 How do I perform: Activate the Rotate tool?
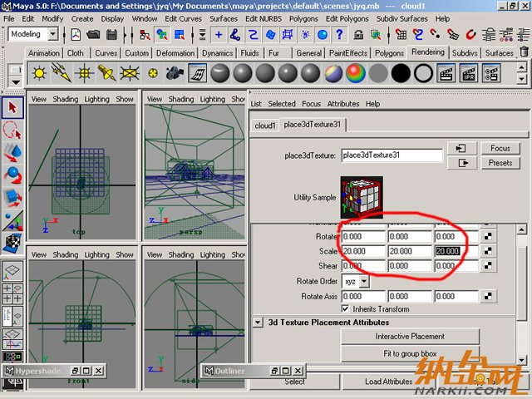pos(12,175)
